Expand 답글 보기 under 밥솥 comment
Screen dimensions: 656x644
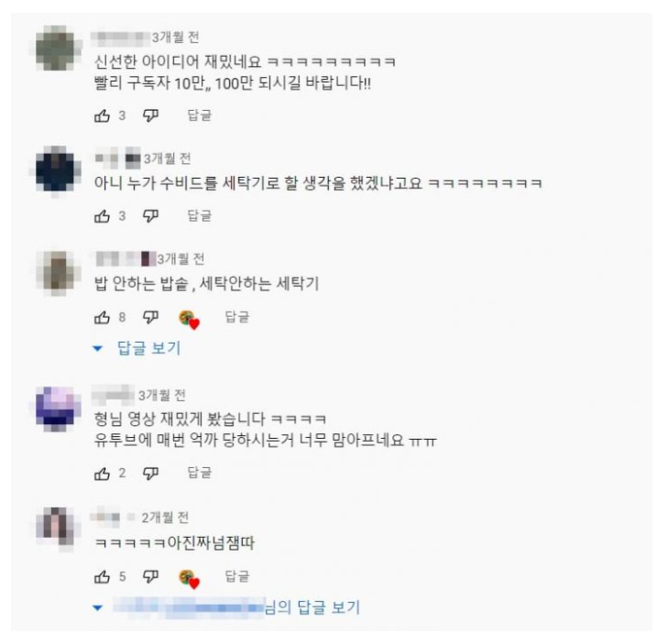point(137,348)
